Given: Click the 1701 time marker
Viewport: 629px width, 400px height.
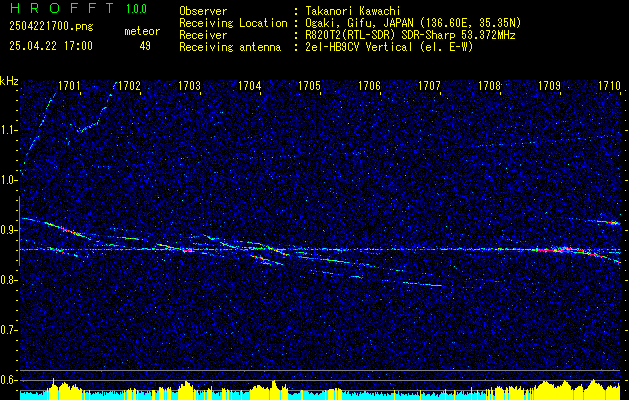Looking at the screenshot, I should pos(69,85).
